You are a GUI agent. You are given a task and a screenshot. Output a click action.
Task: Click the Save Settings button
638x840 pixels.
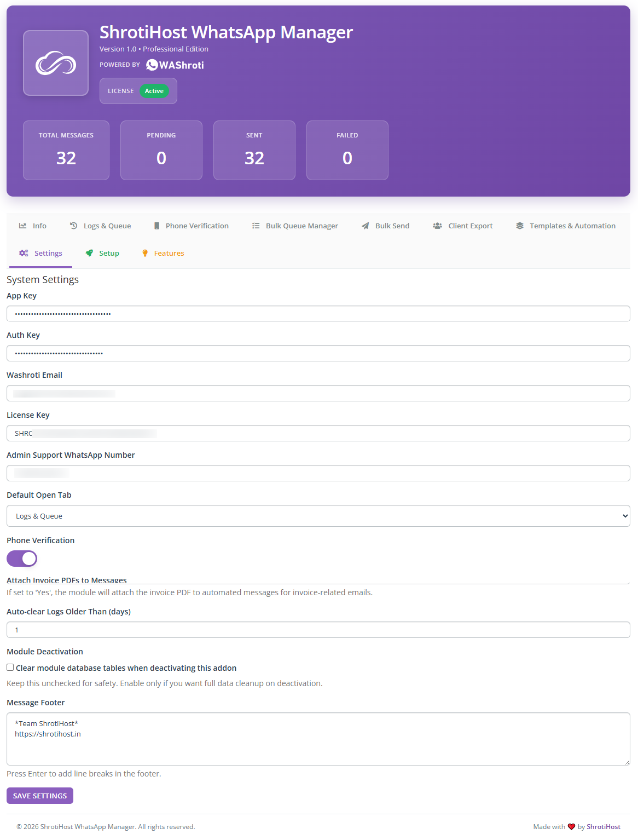click(x=39, y=795)
